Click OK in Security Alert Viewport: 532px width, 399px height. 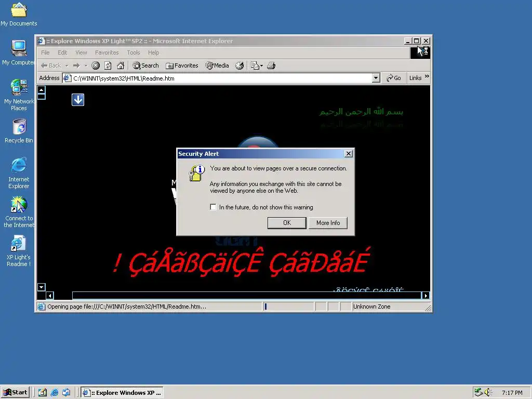tap(287, 223)
